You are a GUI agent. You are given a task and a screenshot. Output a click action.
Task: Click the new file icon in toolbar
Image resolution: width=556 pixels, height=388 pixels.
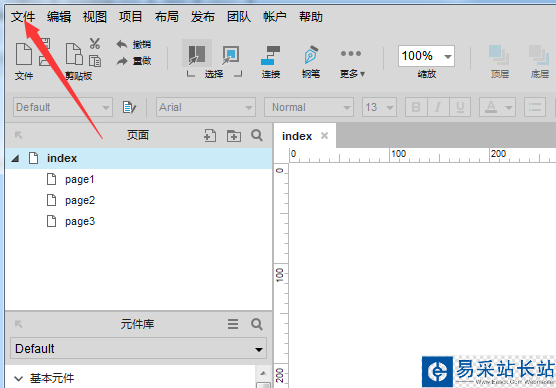click(x=24, y=54)
